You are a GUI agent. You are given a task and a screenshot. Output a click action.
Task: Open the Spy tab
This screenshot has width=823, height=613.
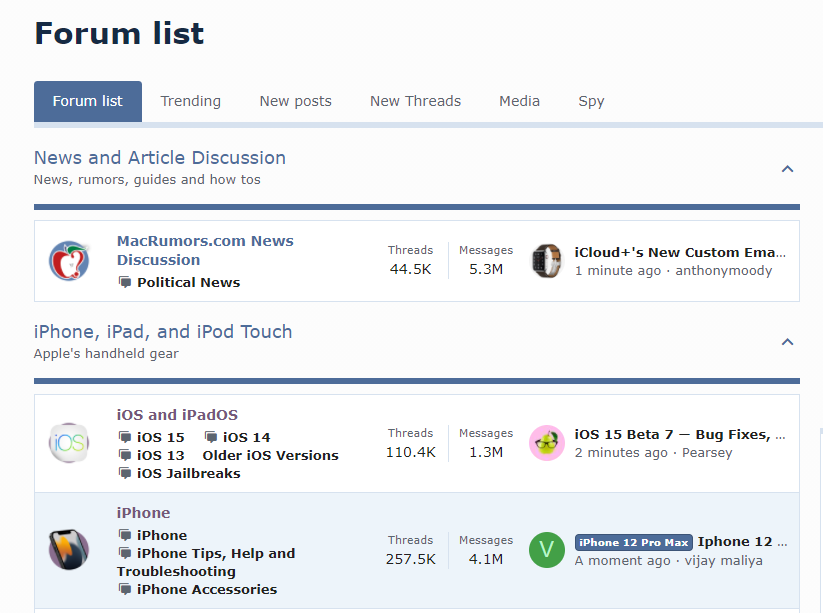click(x=591, y=101)
